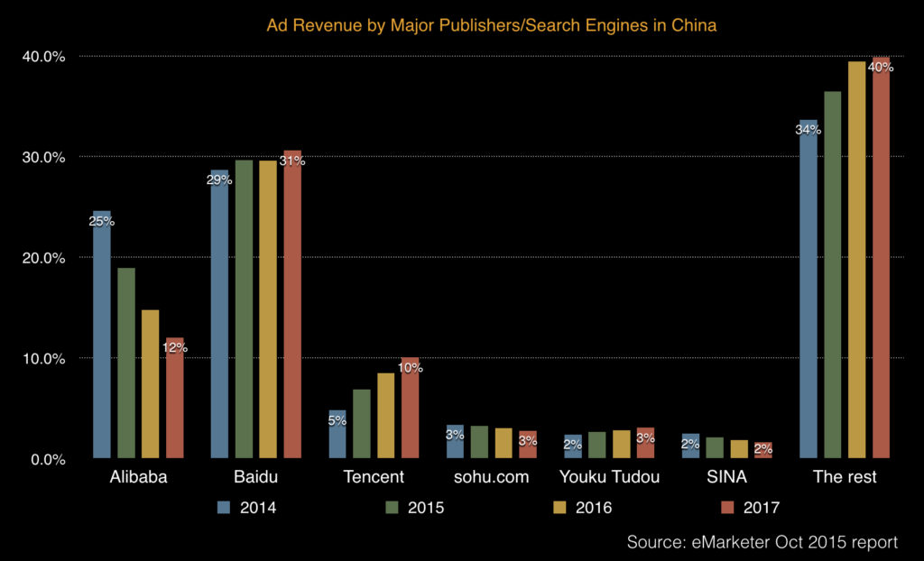The image size is (924, 561).
Task: Click the eMarketer source citation text
Action: pyautogui.click(x=762, y=542)
